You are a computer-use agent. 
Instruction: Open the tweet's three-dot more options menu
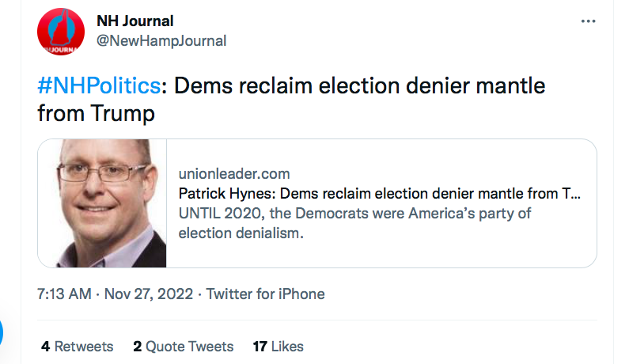[588, 21]
